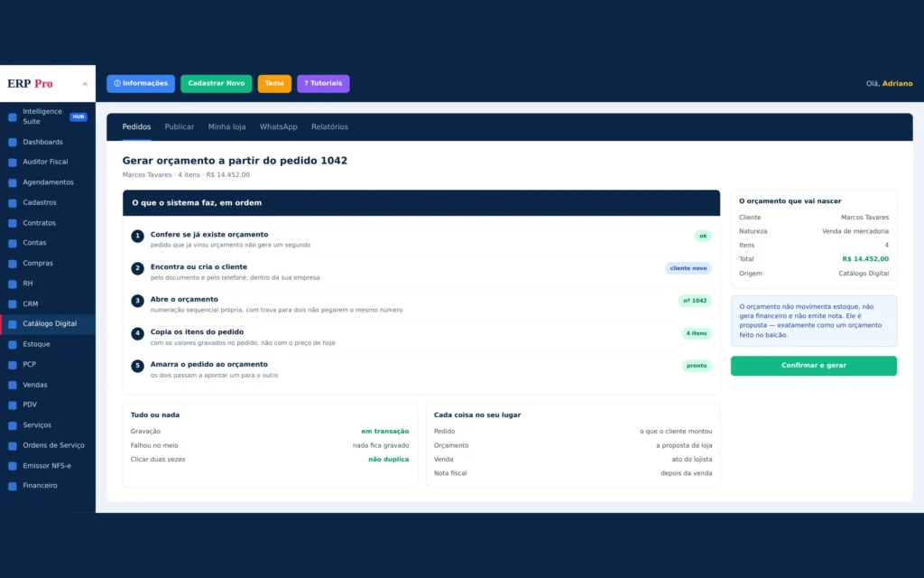Click the Estoque sidebar icon
This screenshot has height=578, width=924.
tap(13, 344)
